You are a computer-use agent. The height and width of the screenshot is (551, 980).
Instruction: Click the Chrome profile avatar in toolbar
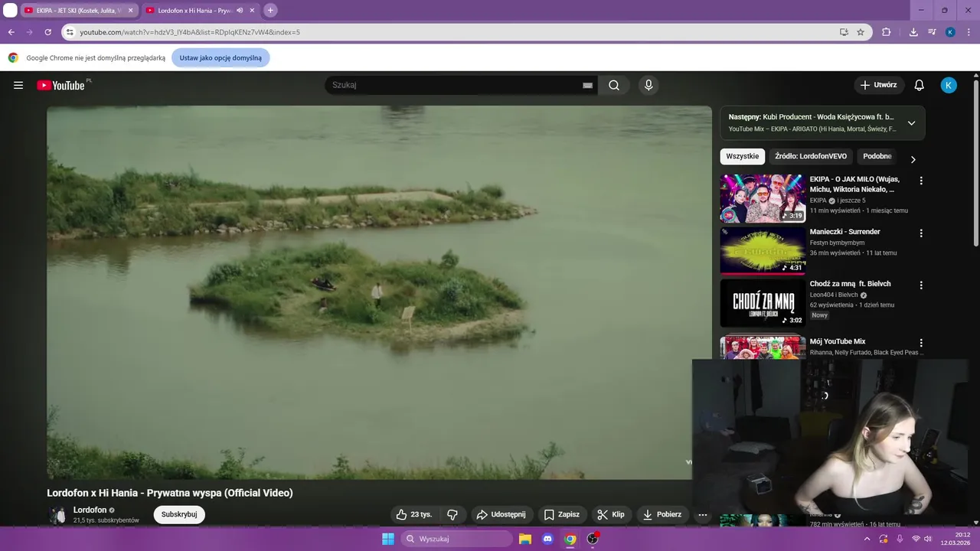click(x=950, y=32)
